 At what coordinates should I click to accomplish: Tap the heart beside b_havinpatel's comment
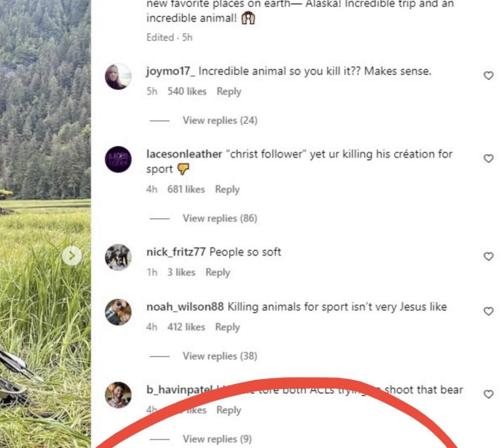point(488,394)
